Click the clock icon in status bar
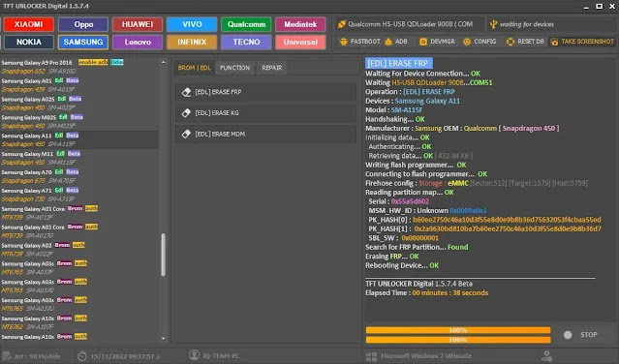Image resolution: width=619 pixels, height=364 pixels. point(82,356)
